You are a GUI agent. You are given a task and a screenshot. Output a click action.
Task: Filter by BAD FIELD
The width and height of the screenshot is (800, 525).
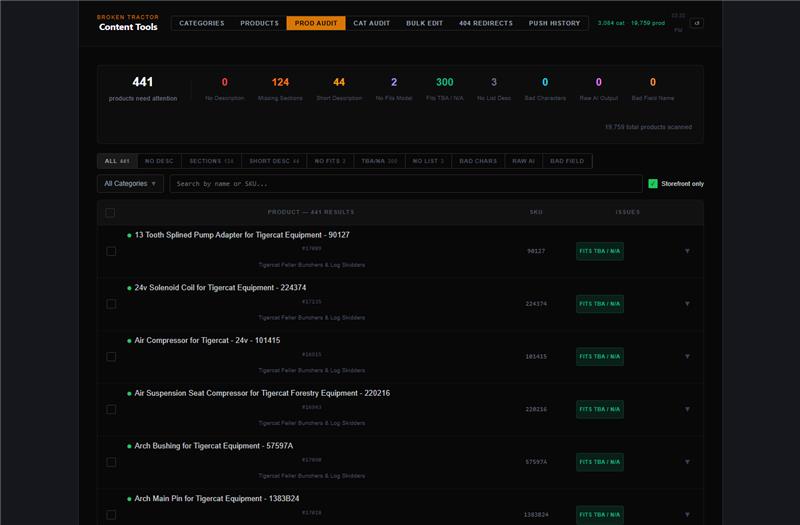point(567,161)
